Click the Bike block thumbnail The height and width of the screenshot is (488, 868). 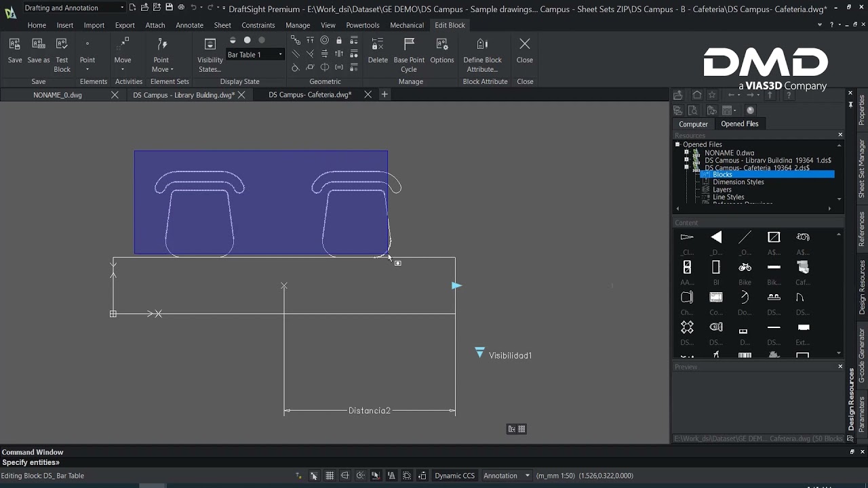click(745, 267)
